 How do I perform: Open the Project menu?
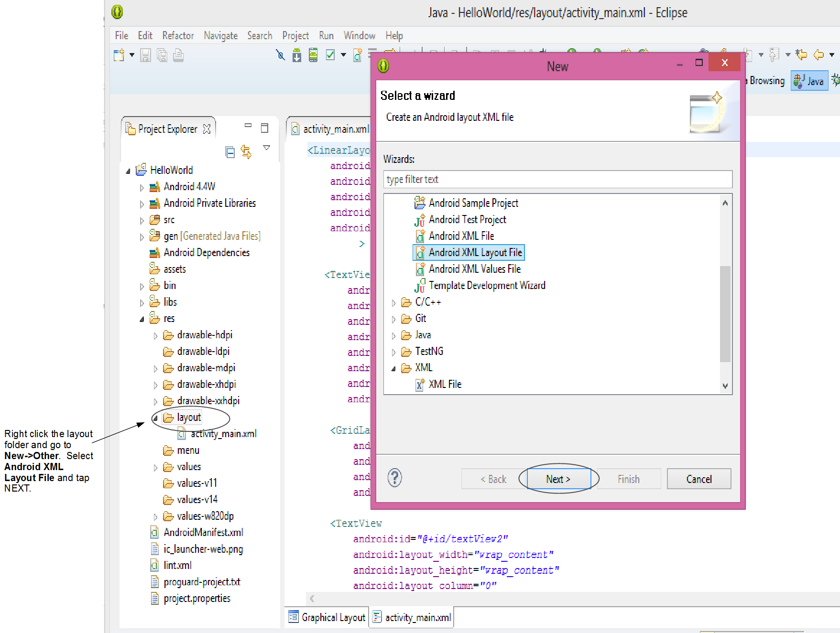pyautogui.click(x=295, y=35)
